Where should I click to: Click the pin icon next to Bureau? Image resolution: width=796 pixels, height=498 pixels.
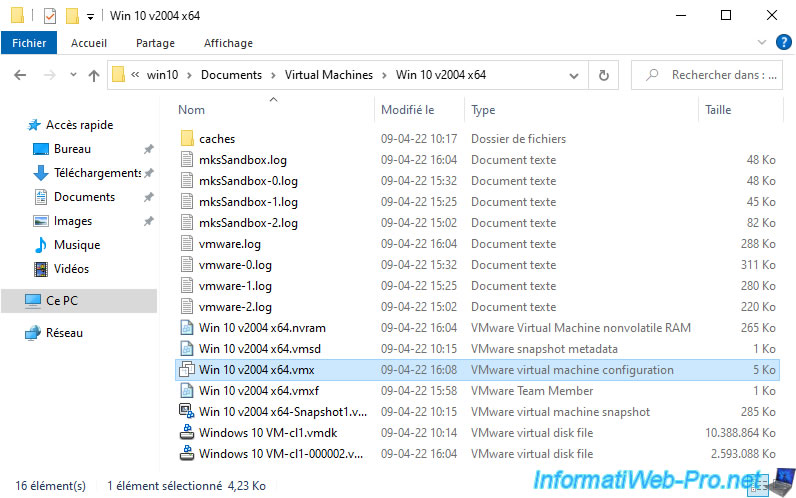(x=148, y=149)
